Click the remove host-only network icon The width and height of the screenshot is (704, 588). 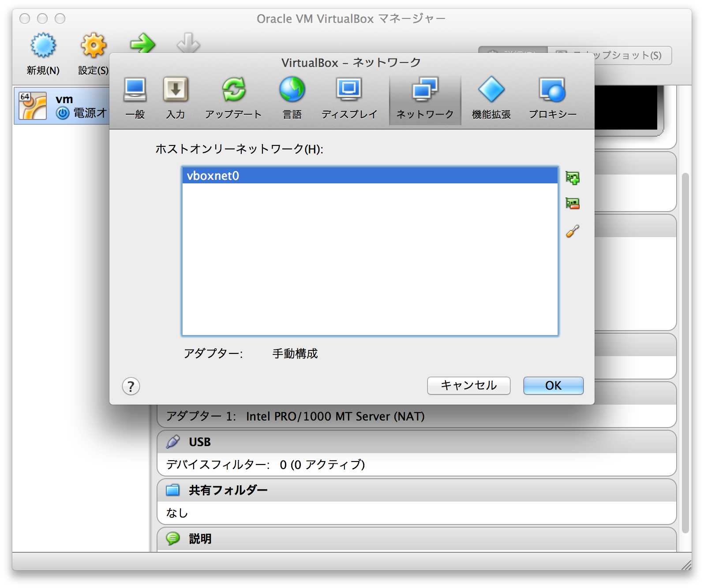click(573, 203)
